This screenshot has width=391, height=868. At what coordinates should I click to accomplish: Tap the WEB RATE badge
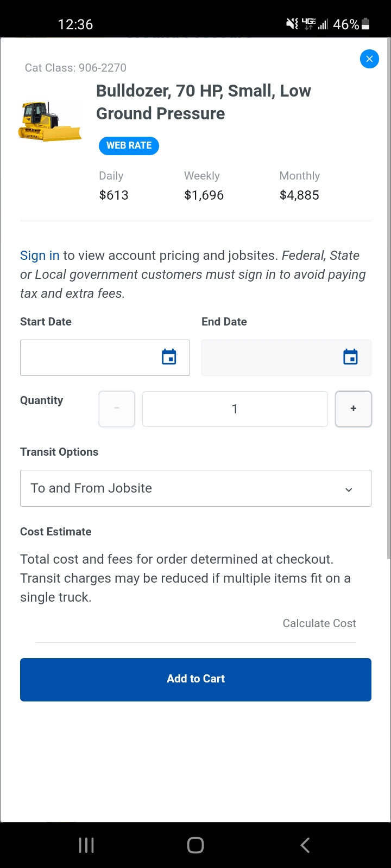point(129,145)
